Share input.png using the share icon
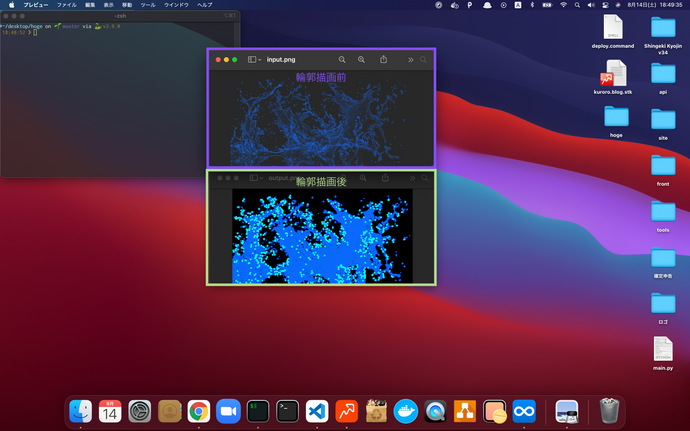690x431 pixels. pyautogui.click(x=384, y=59)
